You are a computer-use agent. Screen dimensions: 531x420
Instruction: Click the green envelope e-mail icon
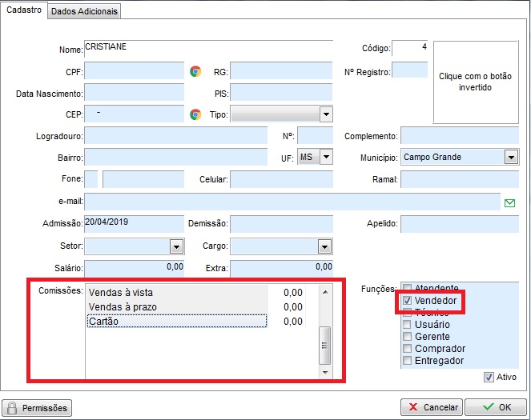[509, 202]
